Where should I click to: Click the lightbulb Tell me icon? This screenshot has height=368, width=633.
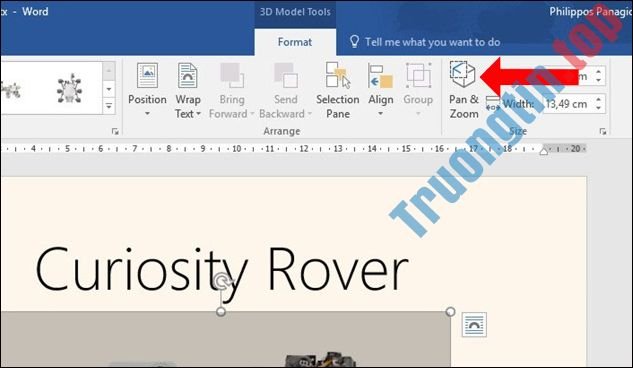coord(354,42)
